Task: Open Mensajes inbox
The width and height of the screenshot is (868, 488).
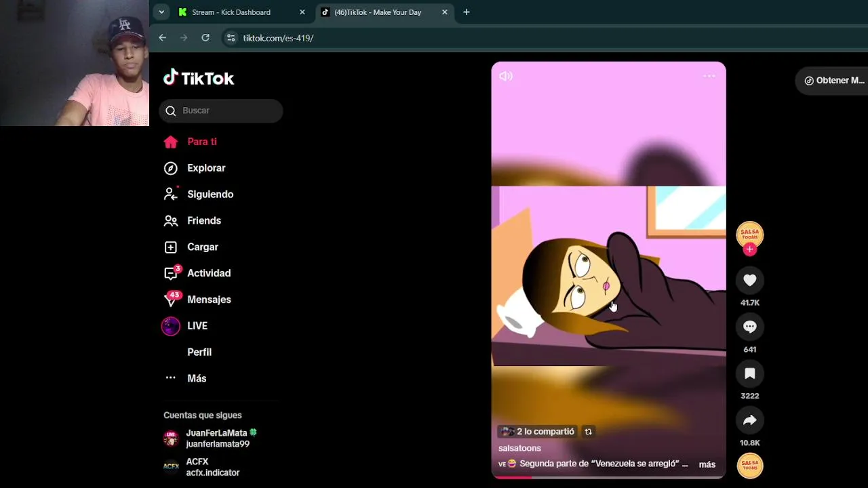Action: [209, 300]
